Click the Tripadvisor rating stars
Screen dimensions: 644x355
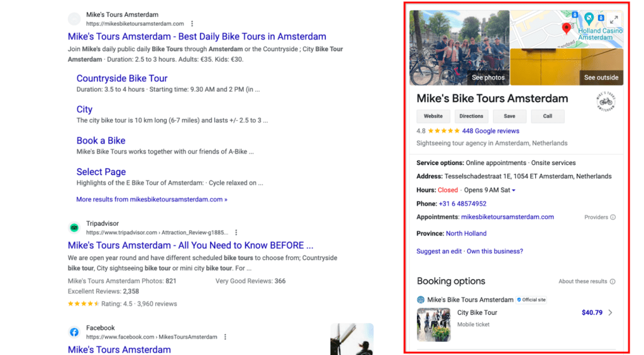[84, 304]
